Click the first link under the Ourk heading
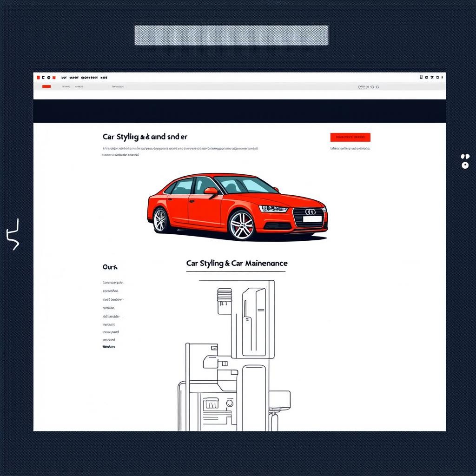Image resolution: width=476 pixels, height=476 pixels. pos(113,283)
